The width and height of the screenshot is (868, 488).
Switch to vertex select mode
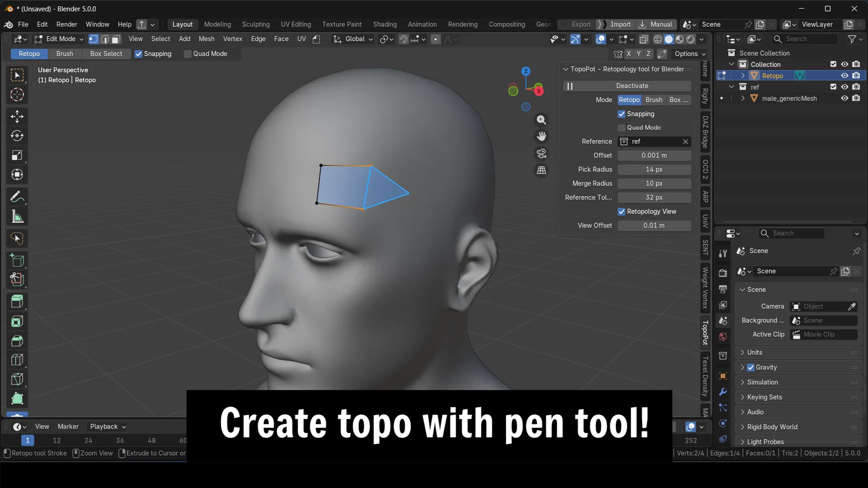[94, 39]
